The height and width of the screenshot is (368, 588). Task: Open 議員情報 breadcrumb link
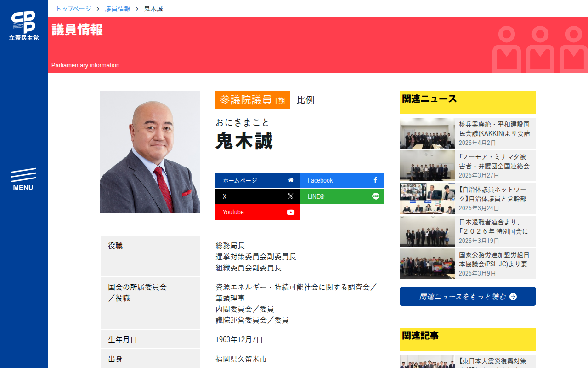pyautogui.click(x=118, y=9)
